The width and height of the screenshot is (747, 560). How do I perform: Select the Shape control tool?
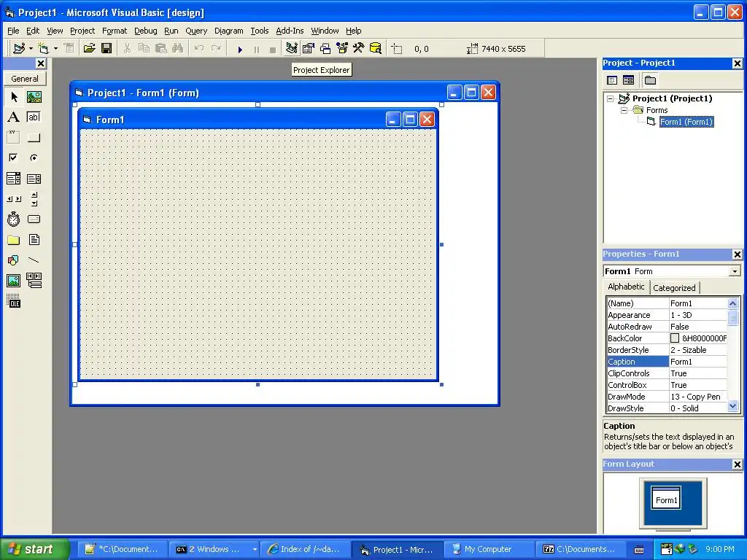(14, 260)
